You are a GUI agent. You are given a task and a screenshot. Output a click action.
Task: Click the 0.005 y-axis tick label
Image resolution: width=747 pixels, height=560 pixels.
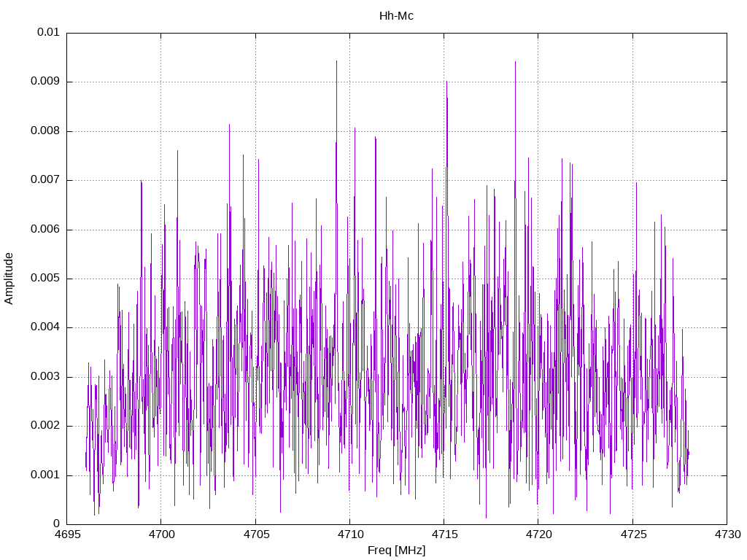click(45, 278)
